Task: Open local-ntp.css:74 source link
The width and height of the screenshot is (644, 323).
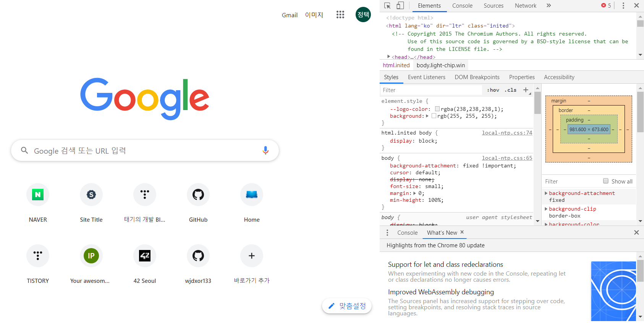Action: tap(507, 133)
